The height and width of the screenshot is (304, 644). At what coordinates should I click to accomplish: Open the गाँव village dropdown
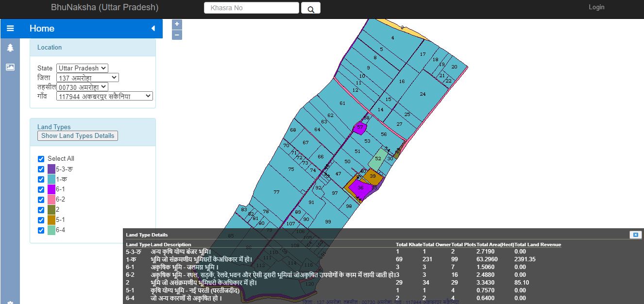pos(104,96)
